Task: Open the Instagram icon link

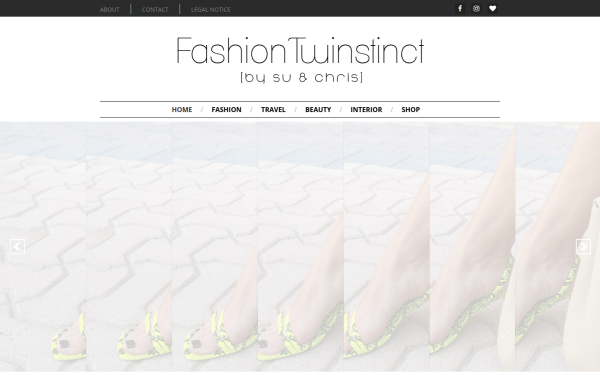Action: click(476, 8)
